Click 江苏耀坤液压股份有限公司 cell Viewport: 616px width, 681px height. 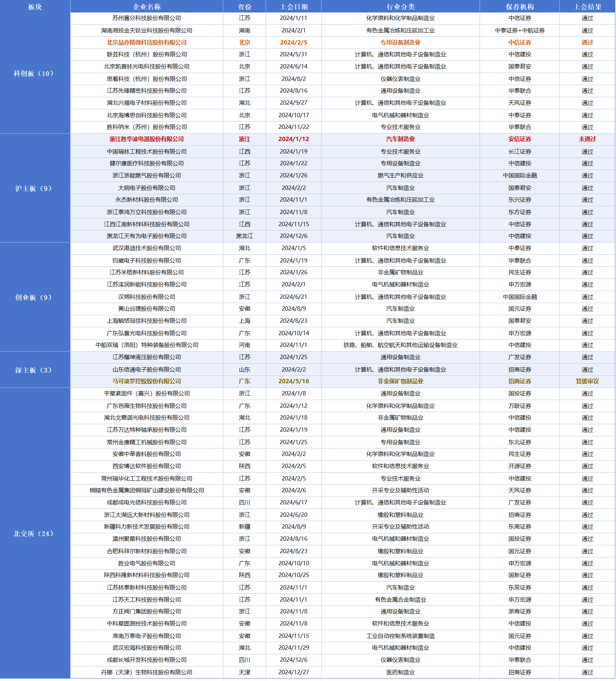click(147, 357)
